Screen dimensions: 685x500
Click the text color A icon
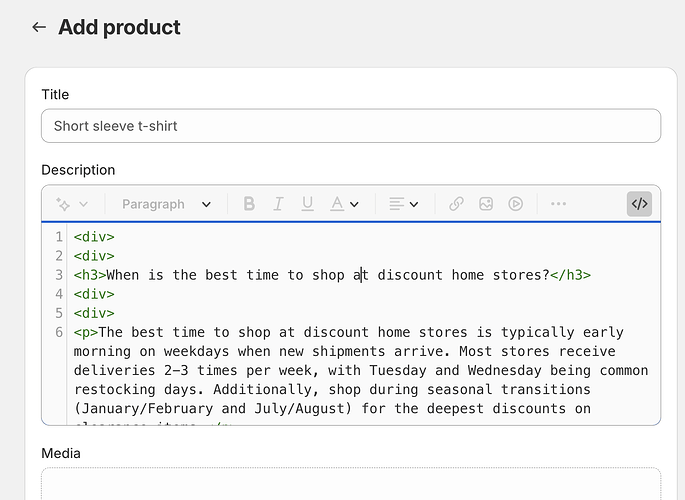point(338,204)
